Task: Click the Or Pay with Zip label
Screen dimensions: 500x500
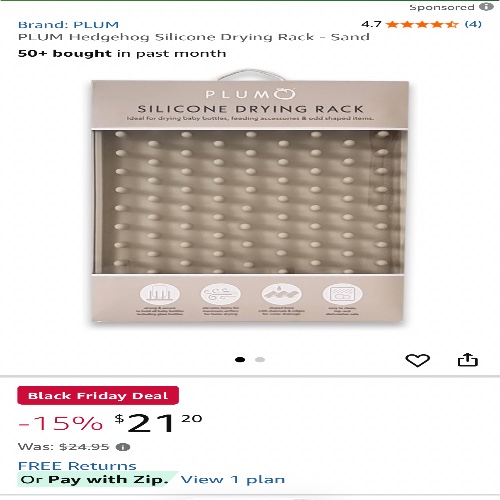Action: pos(94,479)
